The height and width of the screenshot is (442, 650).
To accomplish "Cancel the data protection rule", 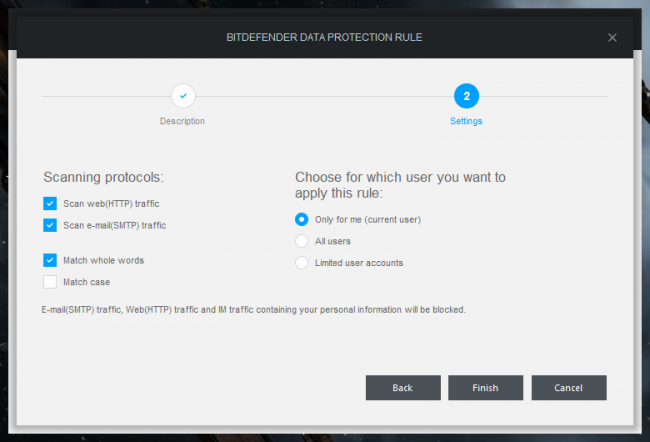I will pos(569,388).
